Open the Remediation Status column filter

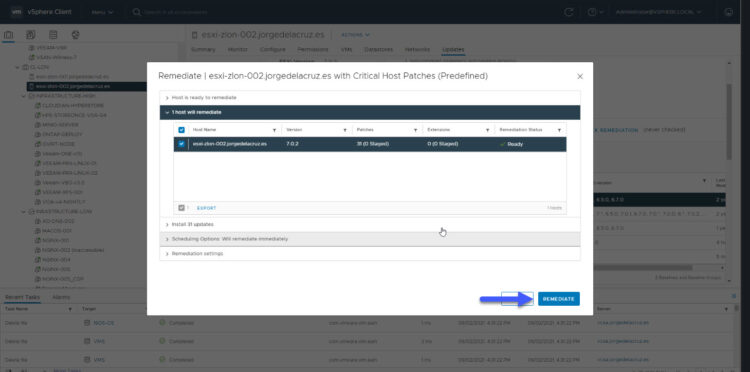[x=559, y=130]
